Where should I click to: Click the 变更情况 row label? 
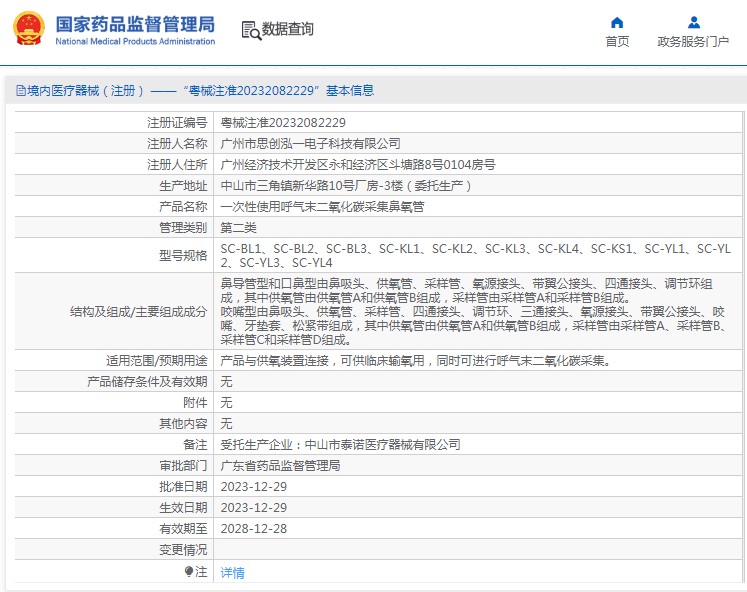pyautogui.click(x=183, y=550)
